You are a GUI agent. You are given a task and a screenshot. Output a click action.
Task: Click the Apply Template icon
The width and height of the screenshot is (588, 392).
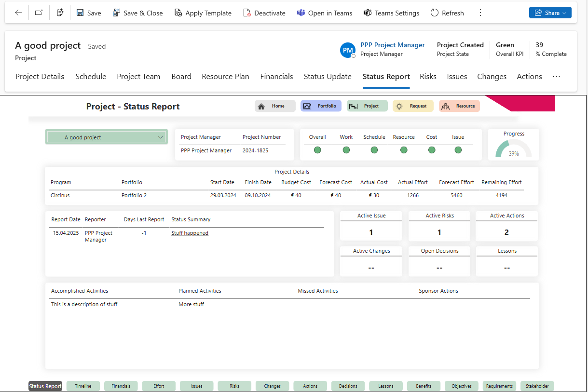pos(178,13)
